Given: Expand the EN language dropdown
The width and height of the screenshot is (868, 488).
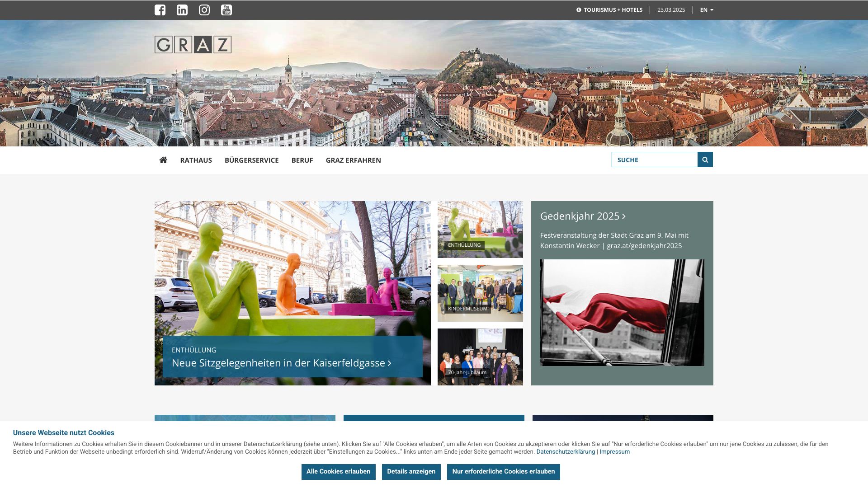Looking at the screenshot, I should coord(707,10).
